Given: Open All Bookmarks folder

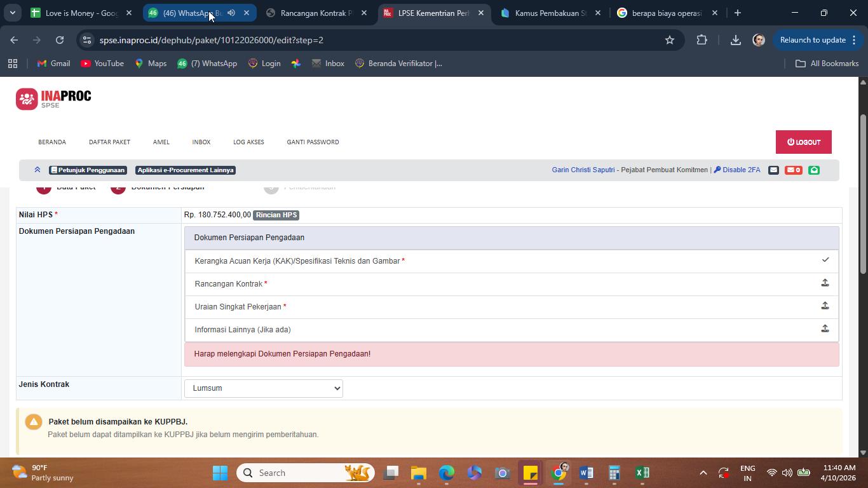Looking at the screenshot, I should pyautogui.click(x=827, y=64).
